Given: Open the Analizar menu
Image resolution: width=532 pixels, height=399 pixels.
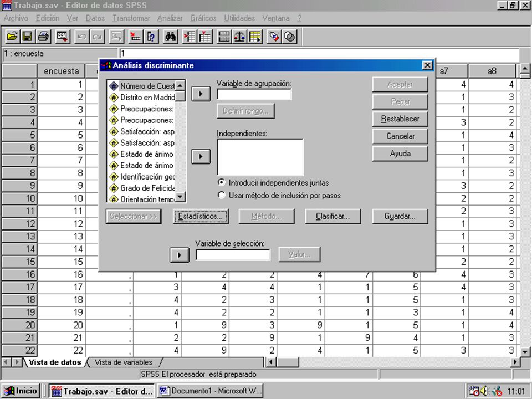Looking at the screenshot, I should (170, 18).
